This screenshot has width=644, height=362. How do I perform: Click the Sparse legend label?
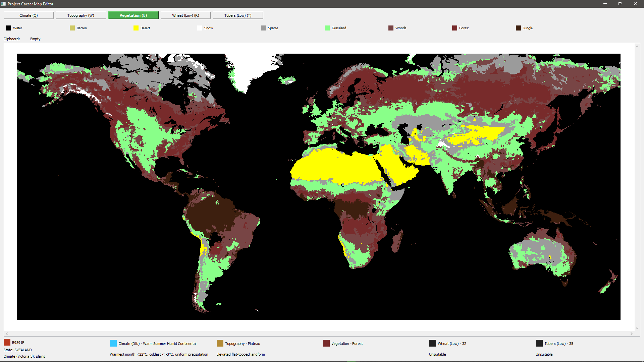pyautogui.click(x=273, y=28)
